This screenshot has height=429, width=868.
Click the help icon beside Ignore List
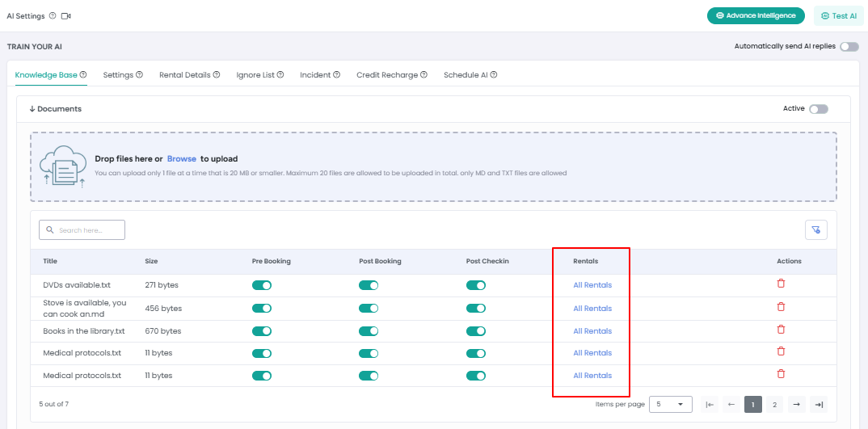(x=280, y=74)
